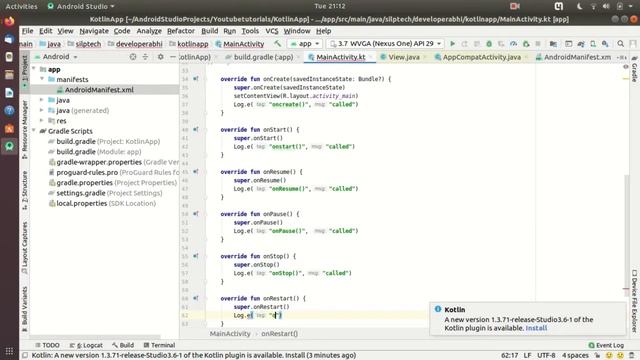
Task: Expand the java (generated) folder node
Action: click(x=42, y=110)
